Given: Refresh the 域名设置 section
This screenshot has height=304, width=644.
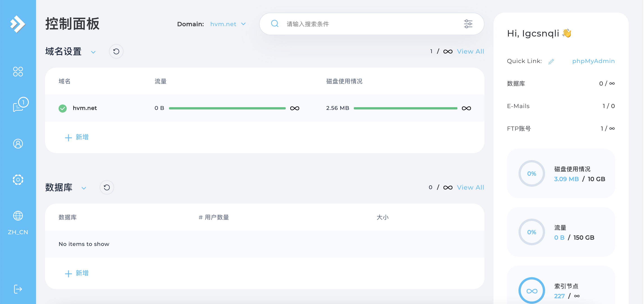Looking at the screenshot, I should tap(116, 52).
